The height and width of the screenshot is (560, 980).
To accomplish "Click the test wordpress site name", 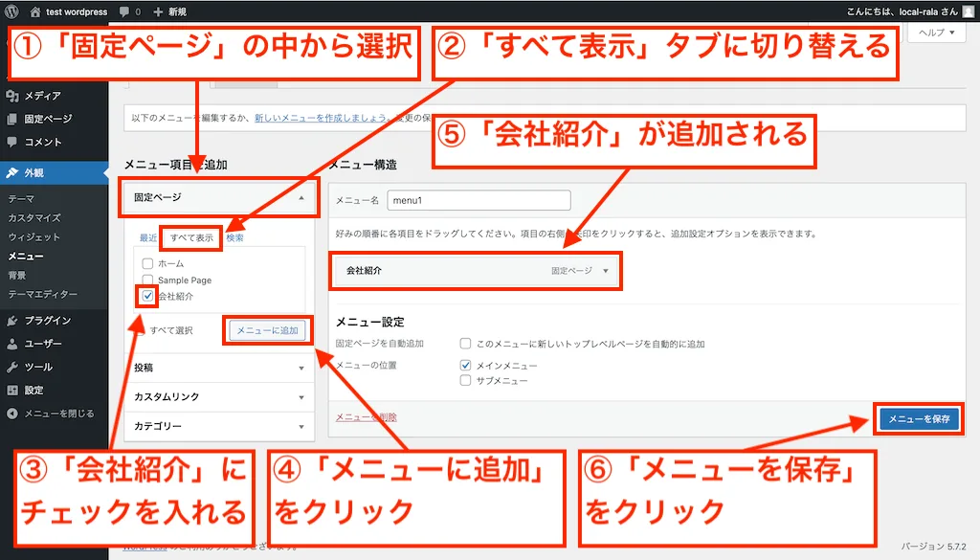I will (x=77, y=11).
